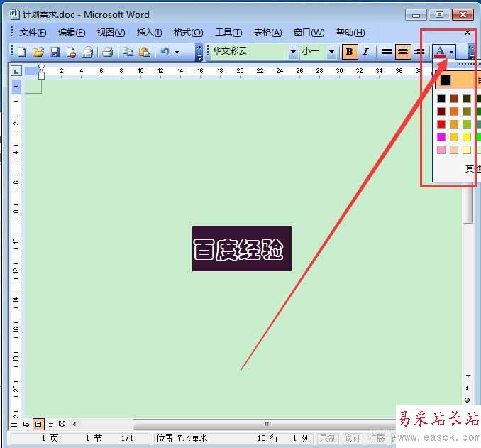This screenshot has height=448, width=481.
Task: Choose the automatic color option
Action: point(458,80)
